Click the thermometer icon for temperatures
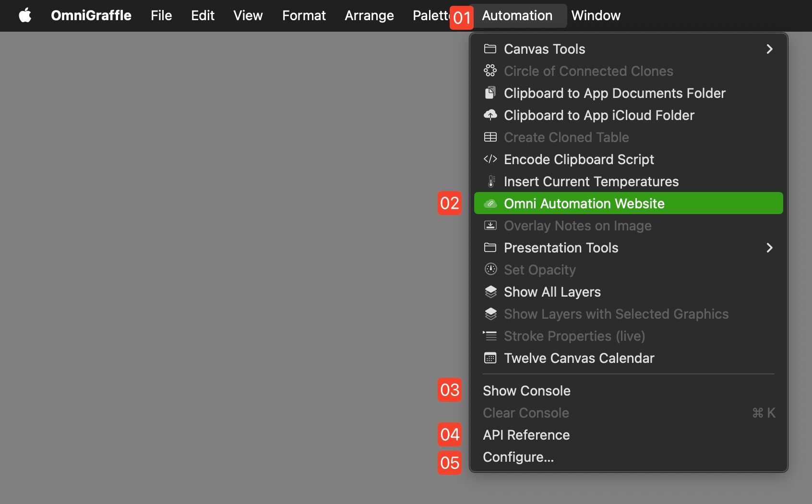 point(491,181)
